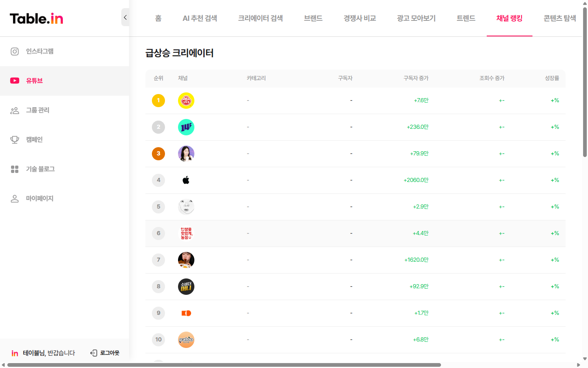Open the Paldo channel avatar at rank 10

pos(186,339)
